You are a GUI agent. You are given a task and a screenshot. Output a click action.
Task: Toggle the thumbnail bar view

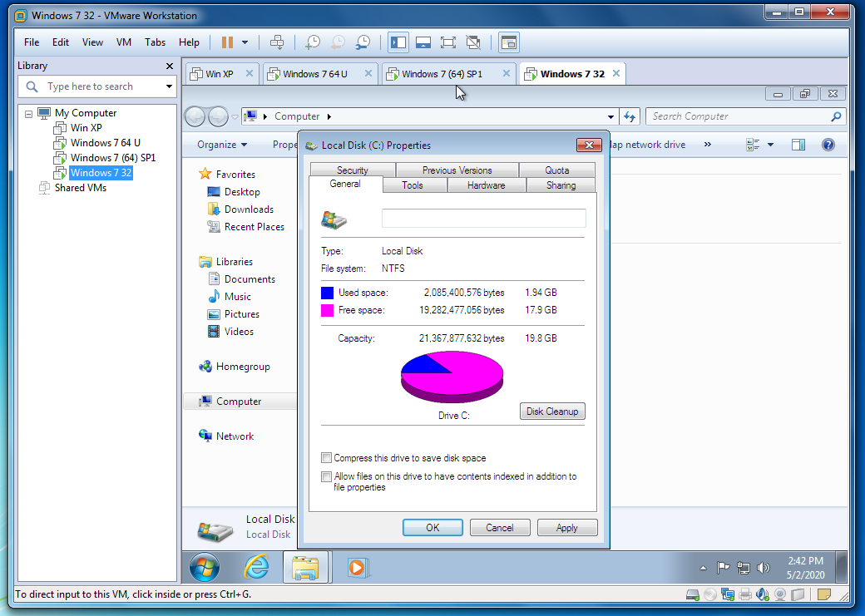[x=423, y=42]
